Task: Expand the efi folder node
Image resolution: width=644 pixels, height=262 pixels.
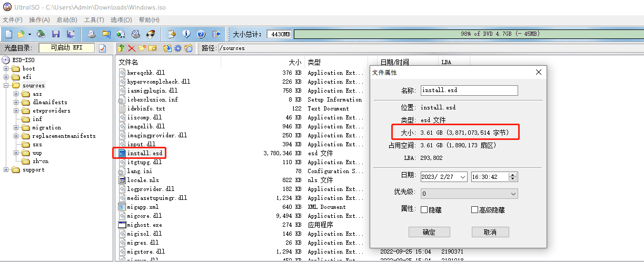Action: (6, 77)
